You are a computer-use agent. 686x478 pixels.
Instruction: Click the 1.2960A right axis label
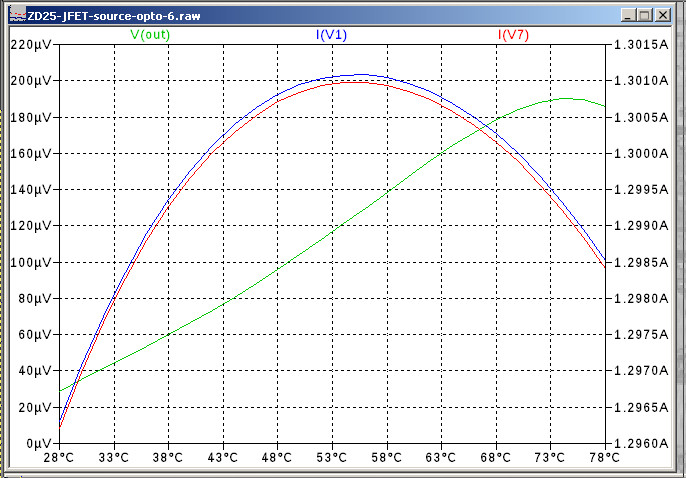point(641,443)
